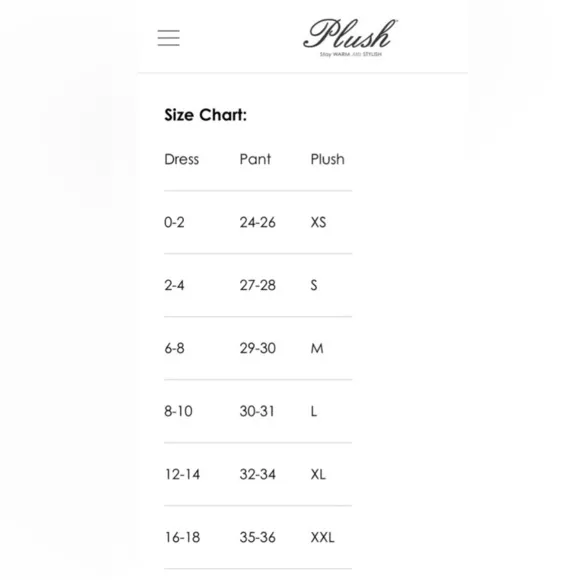The width and height of the screenshot is (580, 580).
Task: Click pant size 35-36
Action: coord(257,537)
